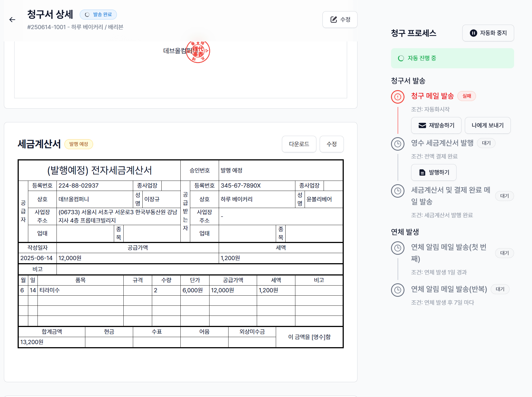The image size is (532, 397).
Task: Click representative name 윤볼리베어
Action: pos(319,199)
